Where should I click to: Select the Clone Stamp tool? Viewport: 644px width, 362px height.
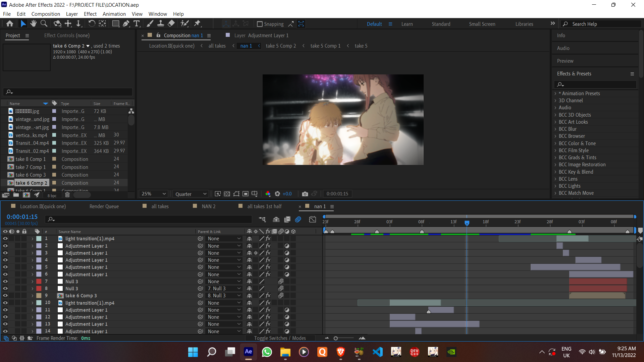161,24
